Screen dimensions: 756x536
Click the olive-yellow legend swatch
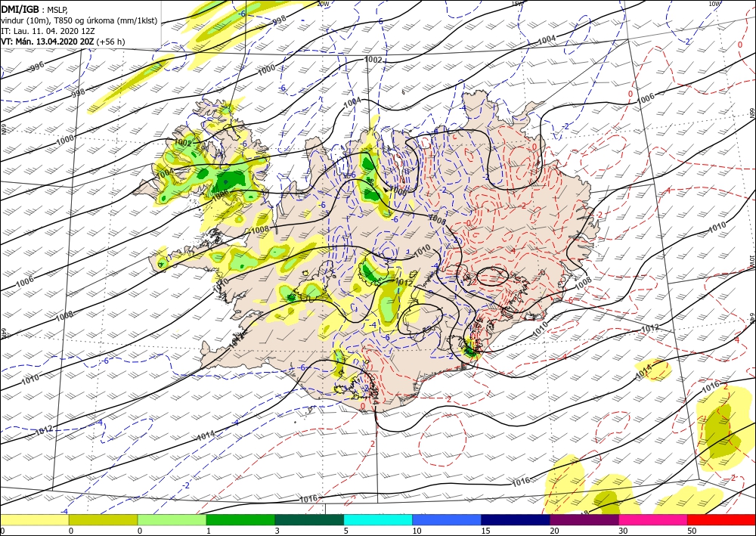point(103,519)
